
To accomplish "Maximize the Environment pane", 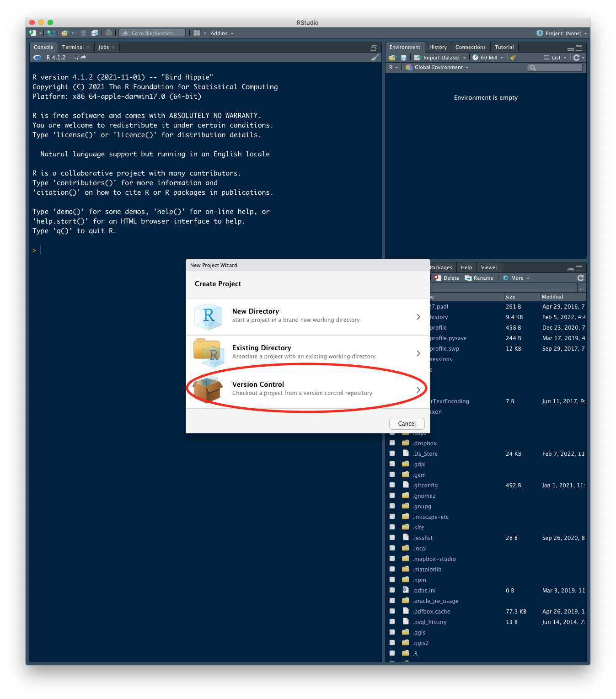I will pos(579,48).
